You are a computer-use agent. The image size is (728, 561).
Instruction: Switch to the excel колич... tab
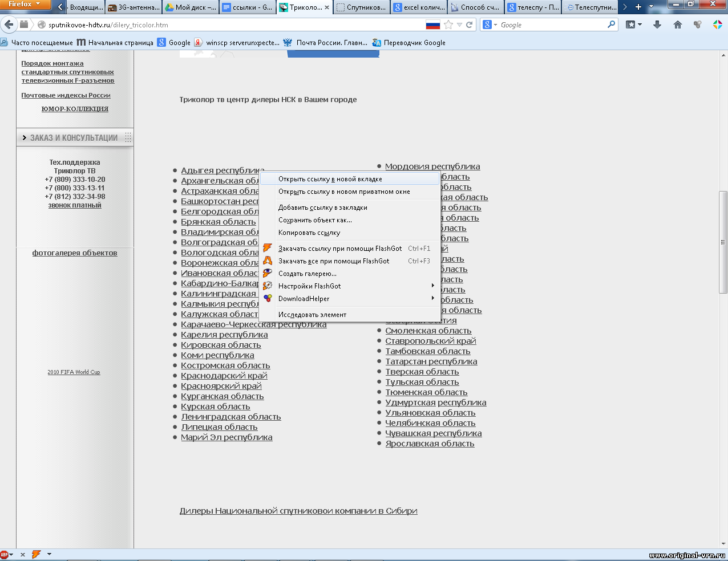[419, 7]
